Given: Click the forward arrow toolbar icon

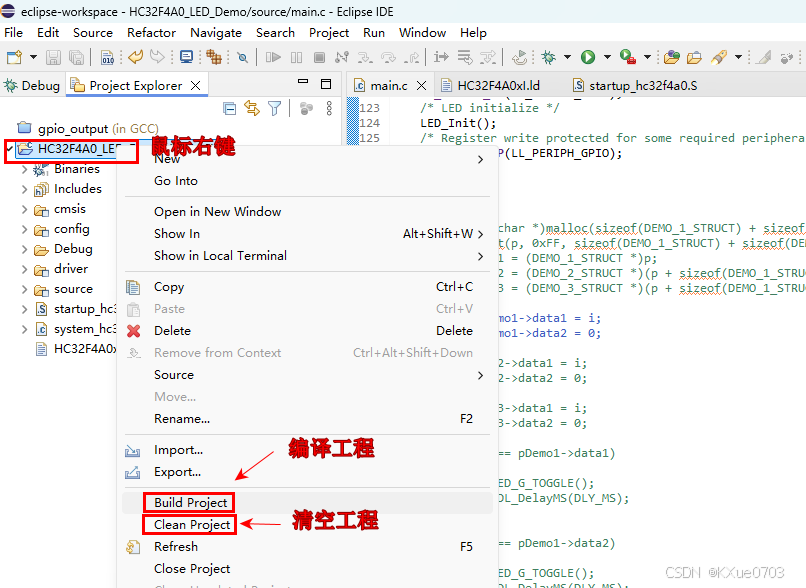Looking at the screenshot, I should (157, 57).
